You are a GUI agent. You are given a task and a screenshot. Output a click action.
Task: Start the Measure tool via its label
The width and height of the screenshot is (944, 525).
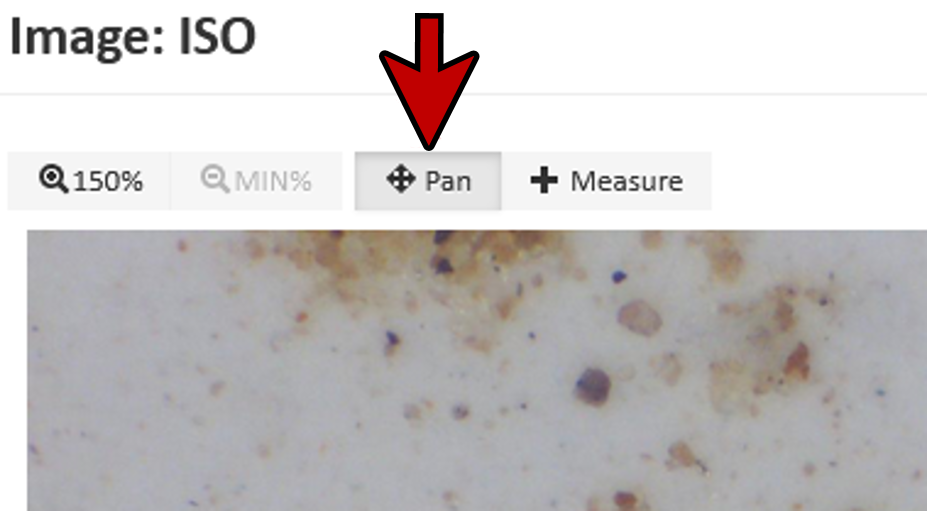[627, 181]
